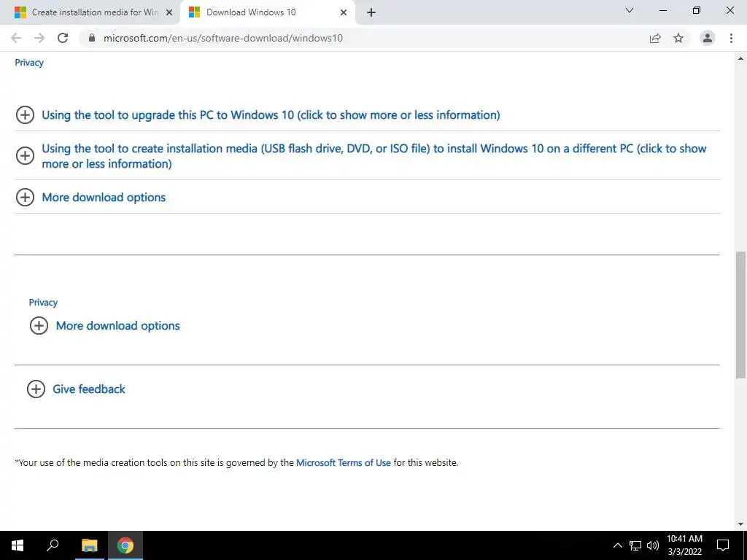Open network status tray icon

pyautogui.click(x=635, y=545)
